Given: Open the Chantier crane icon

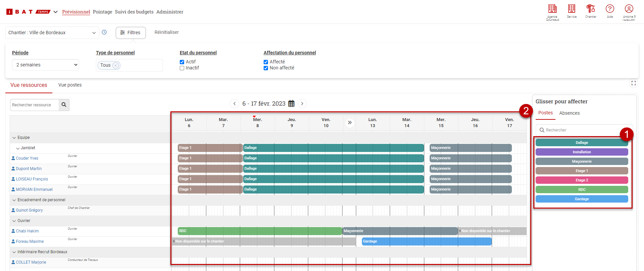Looking at the screenshot, I should [591, 9].
